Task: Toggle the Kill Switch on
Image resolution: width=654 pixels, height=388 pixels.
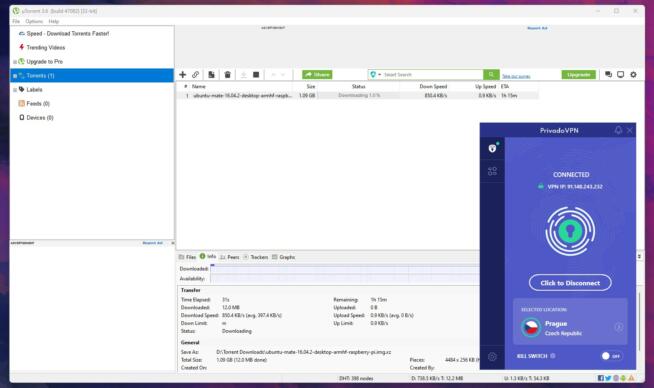Action: click(x=611, y=356)
